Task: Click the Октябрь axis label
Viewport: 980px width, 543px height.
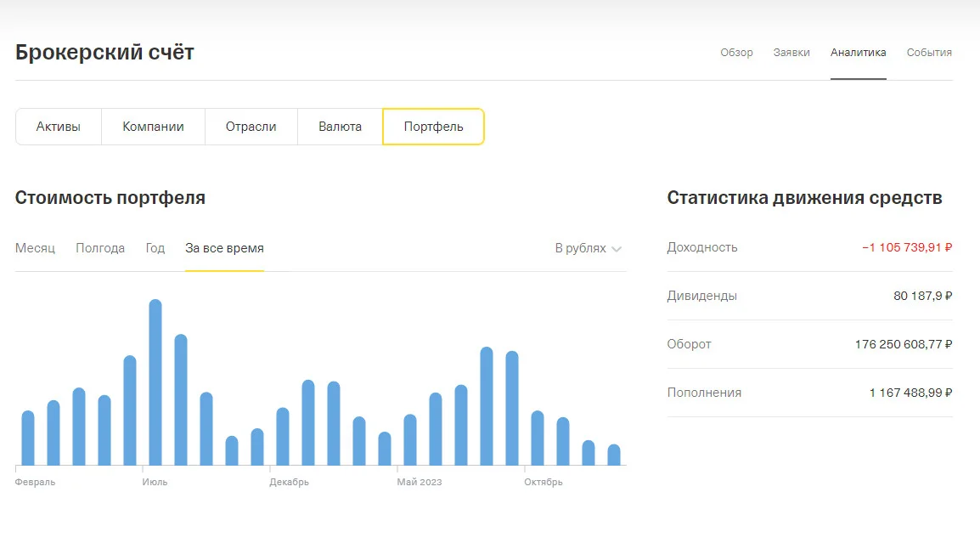Action: pos(544,483)
